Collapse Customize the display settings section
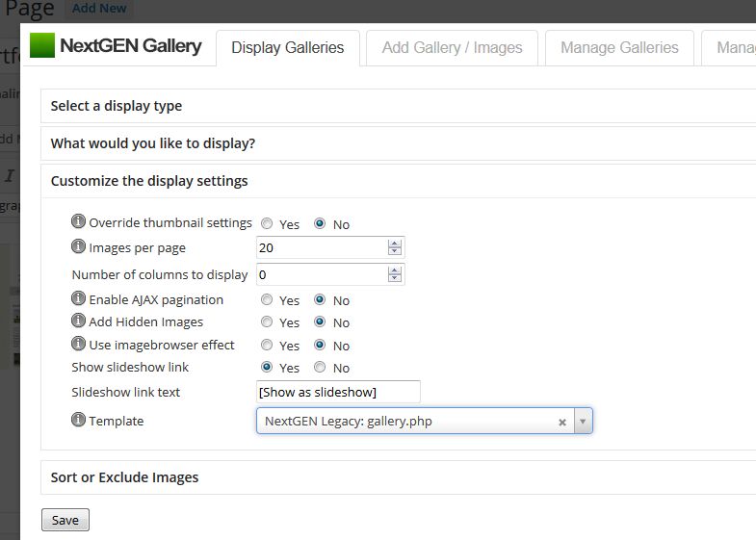 click(399, 181)
